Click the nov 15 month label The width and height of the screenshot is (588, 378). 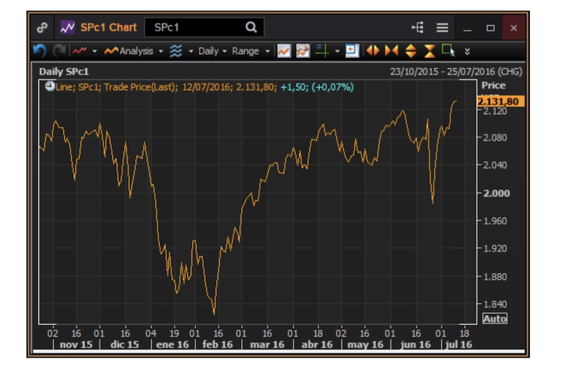(x=76, y=345)
